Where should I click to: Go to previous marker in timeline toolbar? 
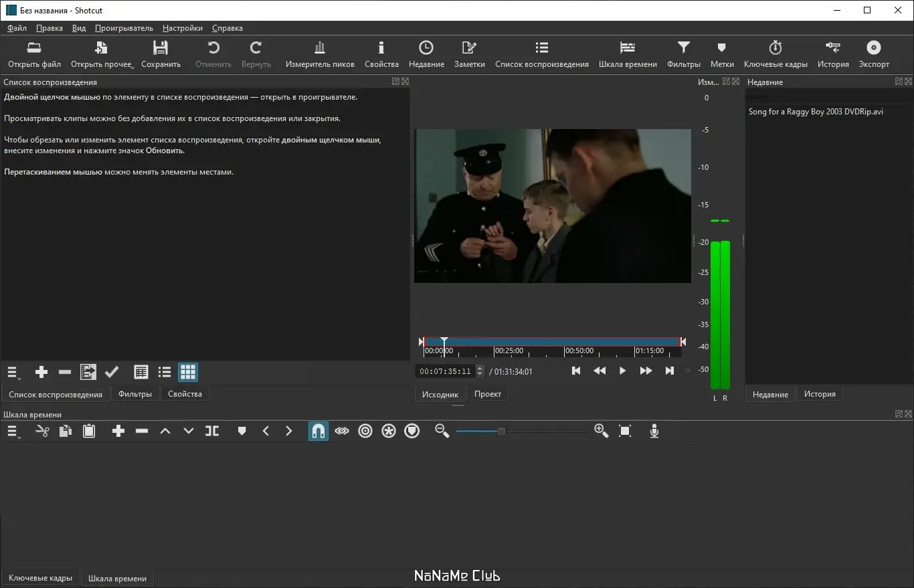(266, 431)
